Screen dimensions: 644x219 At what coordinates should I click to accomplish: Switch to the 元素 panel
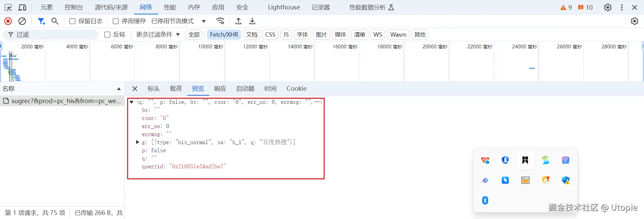pos(46,7)
